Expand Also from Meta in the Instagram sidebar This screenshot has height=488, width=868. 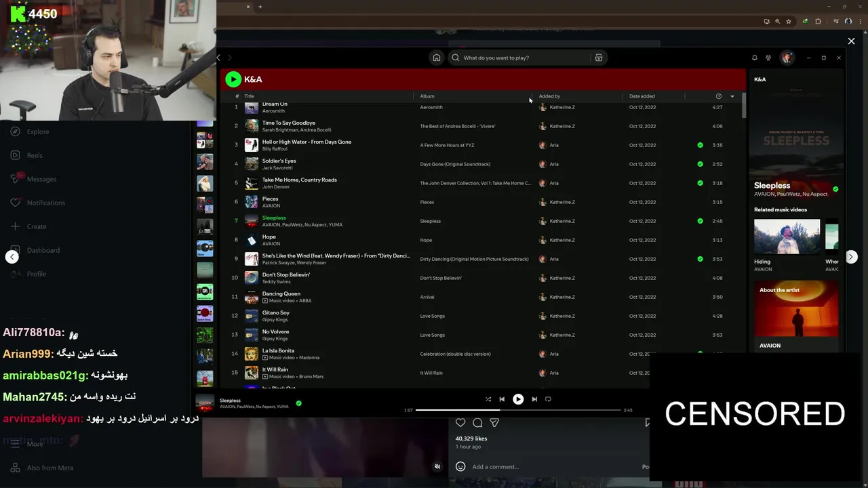tap(41, 468)
